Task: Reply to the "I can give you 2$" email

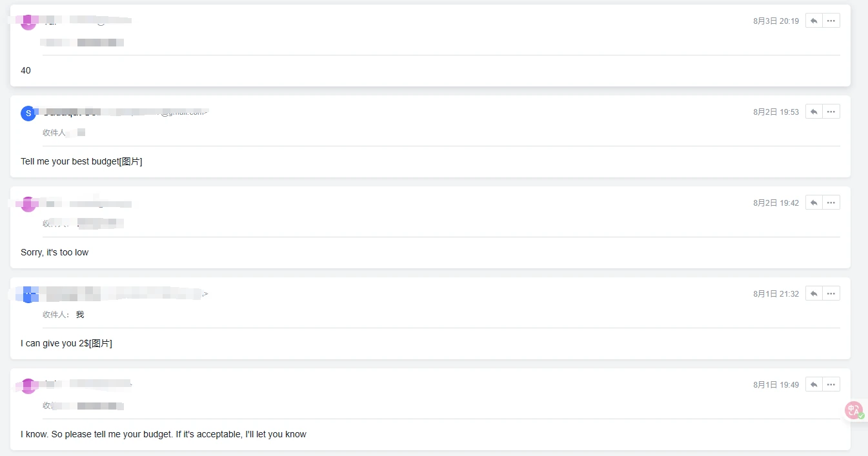Action: point(814,293)
